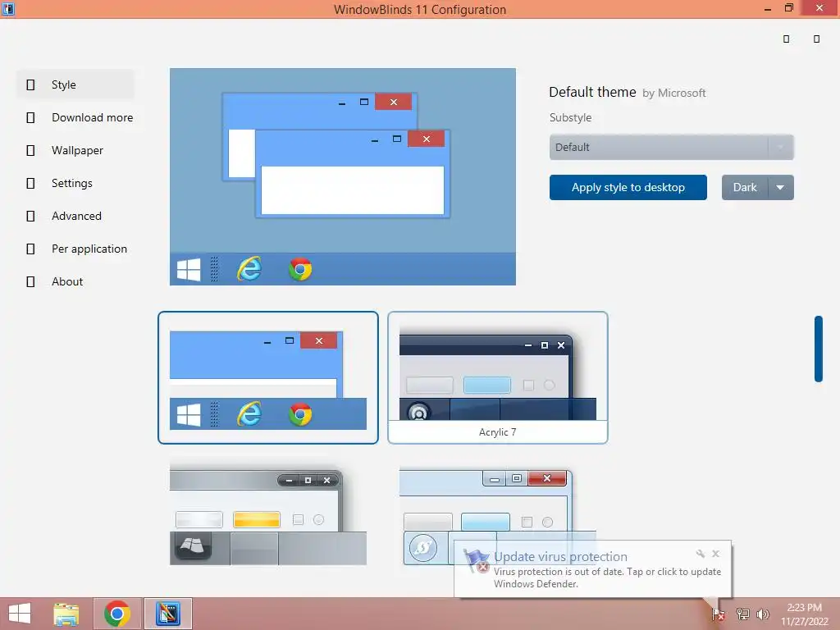Image resolution: width=840 pixels, height=630 pixels.
Task: Select the grey style with yellow button
Action: point(268,515)
